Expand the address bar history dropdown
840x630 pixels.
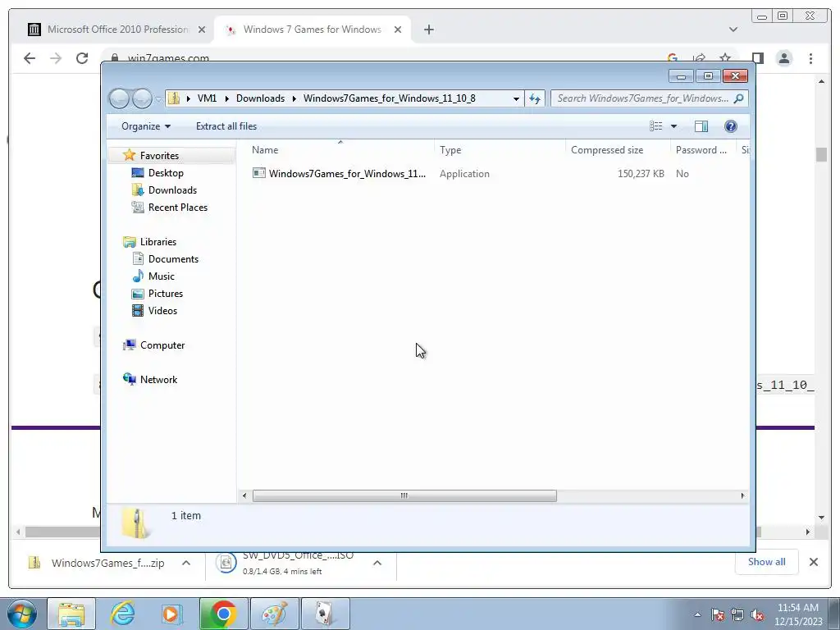[516, 98]
